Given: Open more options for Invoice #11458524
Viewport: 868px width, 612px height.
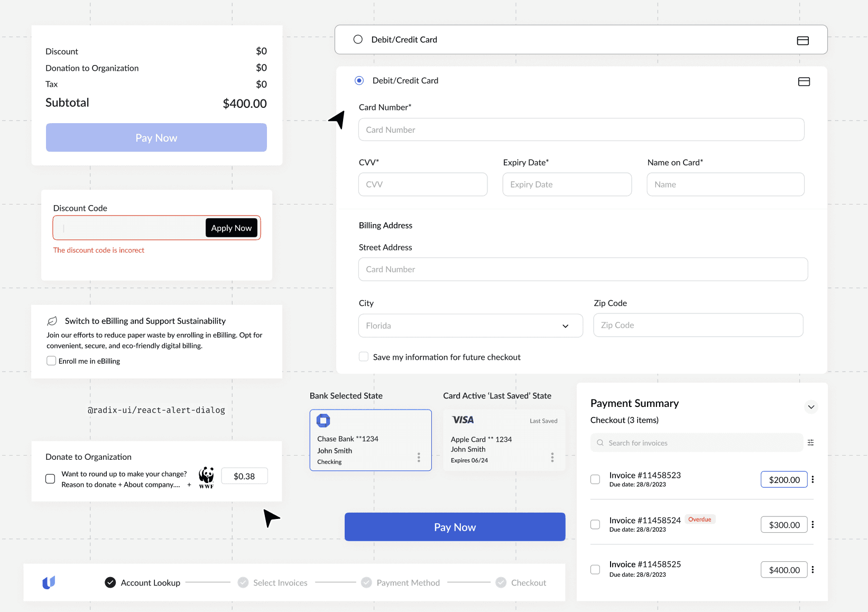Looking at the screenshot, I should 812,524.
